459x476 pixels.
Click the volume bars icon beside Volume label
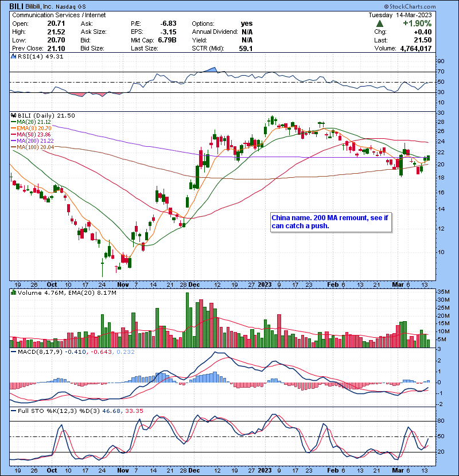pos(13,293)
